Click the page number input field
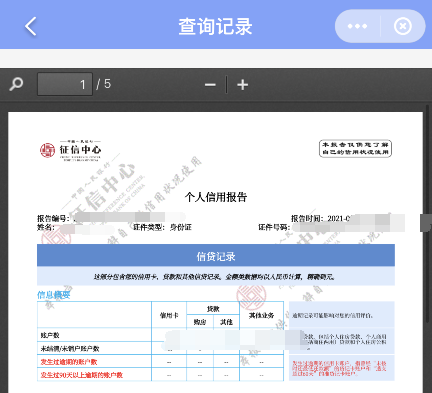The image size is (432, 393). click(65, 84)
